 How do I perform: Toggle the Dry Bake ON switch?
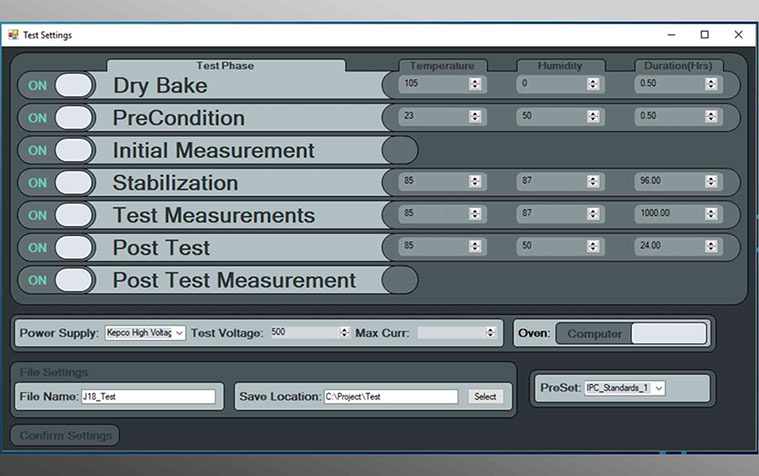[x=57, y=85]
